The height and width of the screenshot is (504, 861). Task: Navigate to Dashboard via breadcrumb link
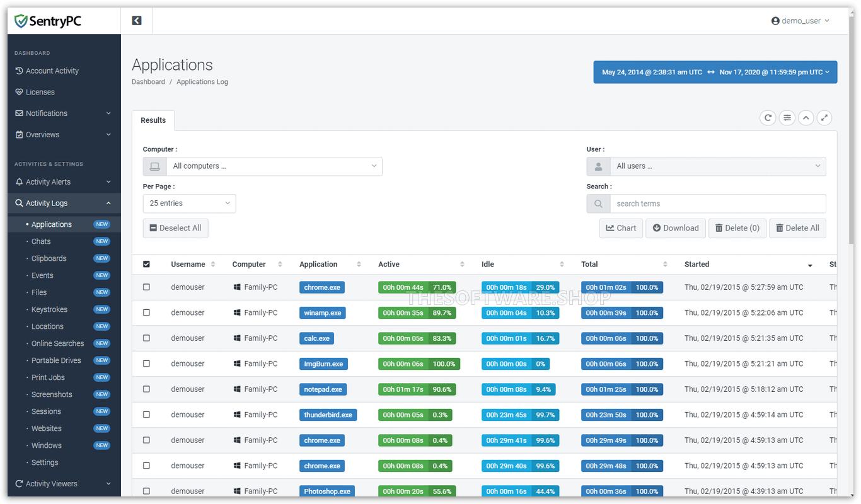point(148,81)
